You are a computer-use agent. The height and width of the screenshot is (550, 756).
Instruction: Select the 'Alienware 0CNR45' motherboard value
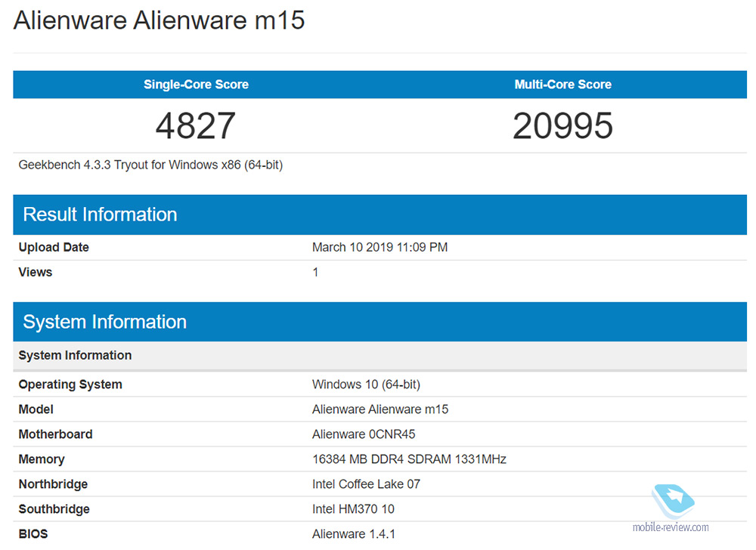coord(364,434)
